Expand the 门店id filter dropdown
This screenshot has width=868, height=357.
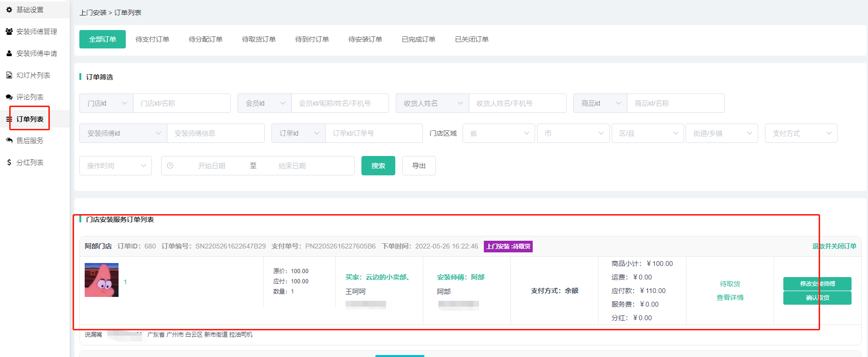pyautogui.click(x=106, y=103)
